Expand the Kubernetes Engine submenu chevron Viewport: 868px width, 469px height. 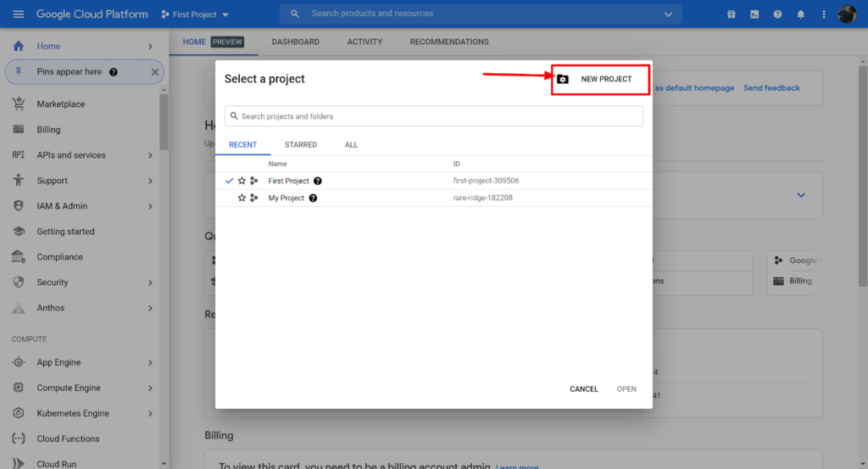click(150, 414)
